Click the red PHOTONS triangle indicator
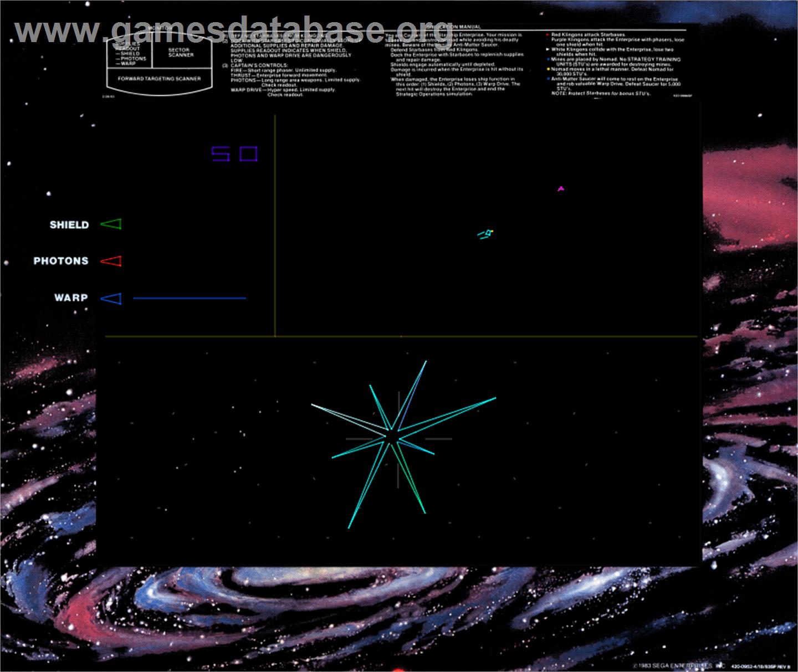Screen dimensions: 798x672 111,261
